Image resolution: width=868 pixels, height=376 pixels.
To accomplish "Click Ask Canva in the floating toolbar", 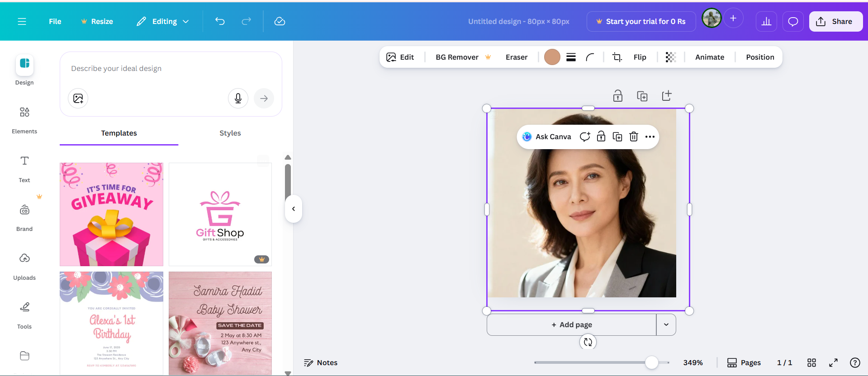I will coord(546,137).
